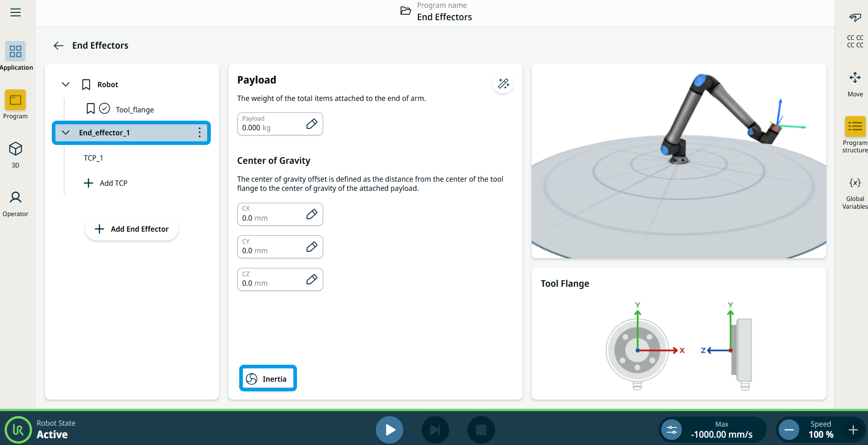Collapse the Robot tree node
This screenshot has width=868, height=445.
coord(66,84)
